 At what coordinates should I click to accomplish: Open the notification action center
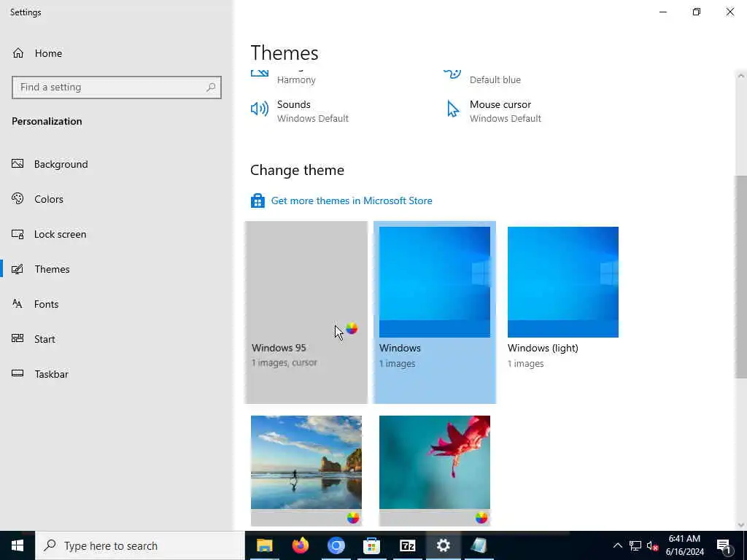click(724, 546)
